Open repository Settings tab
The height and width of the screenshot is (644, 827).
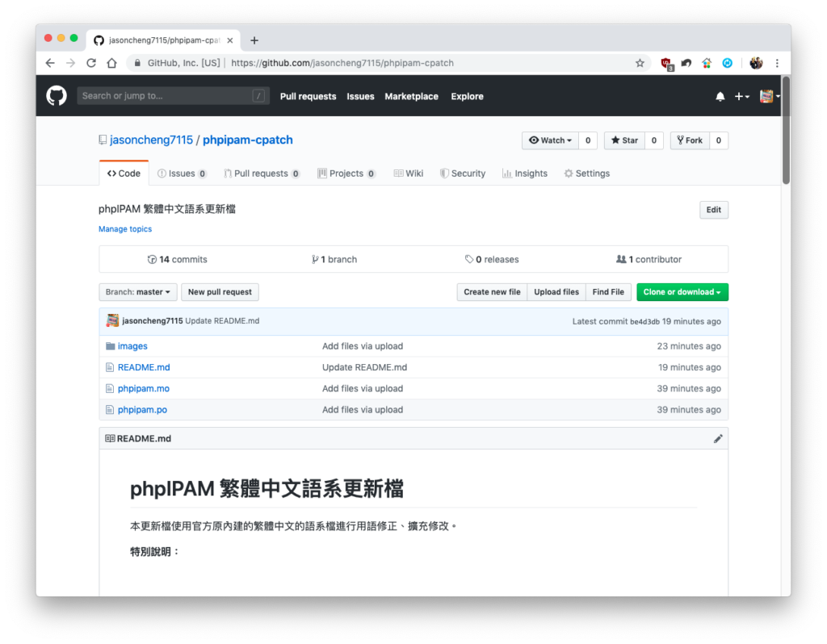(x=587, y=174)
